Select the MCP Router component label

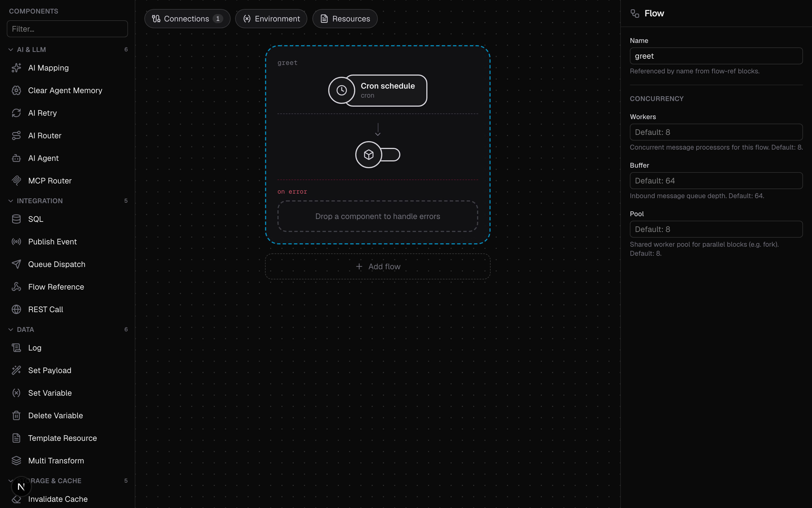coord(50,181)
